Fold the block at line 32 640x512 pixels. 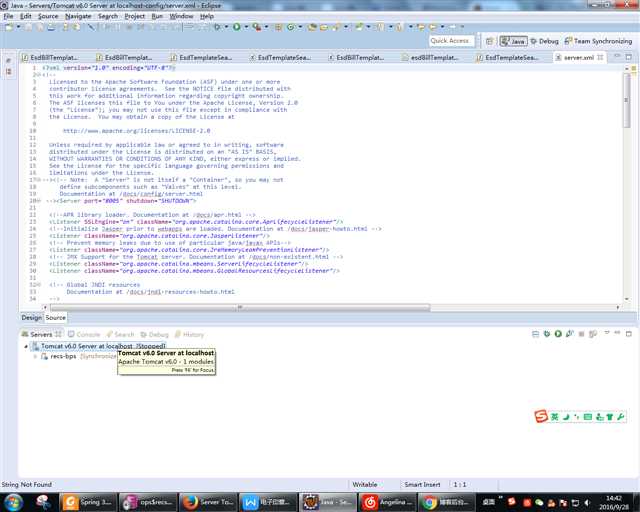point(39,285)
